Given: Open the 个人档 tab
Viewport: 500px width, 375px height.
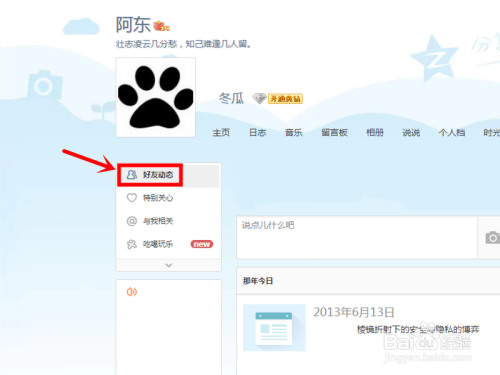Looking at the screenshot, I should [x=452, y=133].
